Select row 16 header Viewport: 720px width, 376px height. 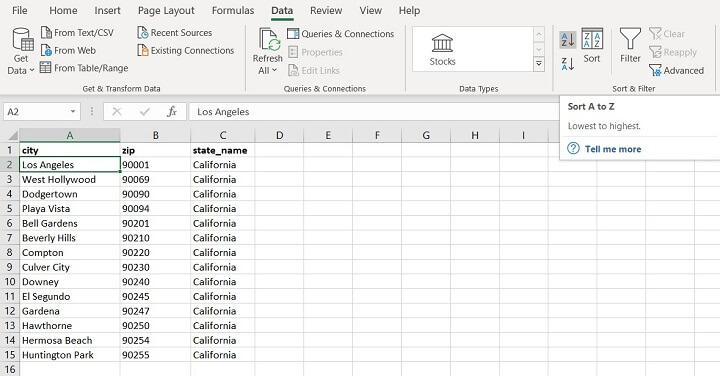pyautogui.click(x=10, y=369)
